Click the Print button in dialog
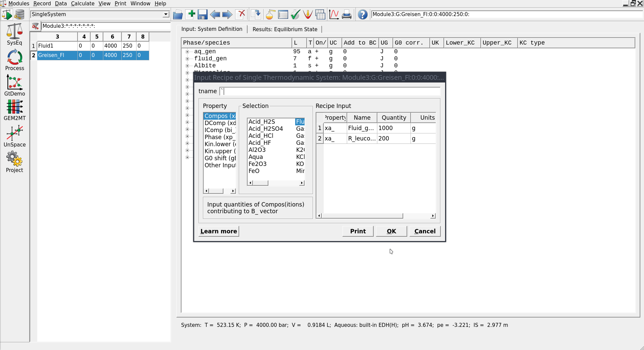This screenshot has height=350, width=644. 358,231
